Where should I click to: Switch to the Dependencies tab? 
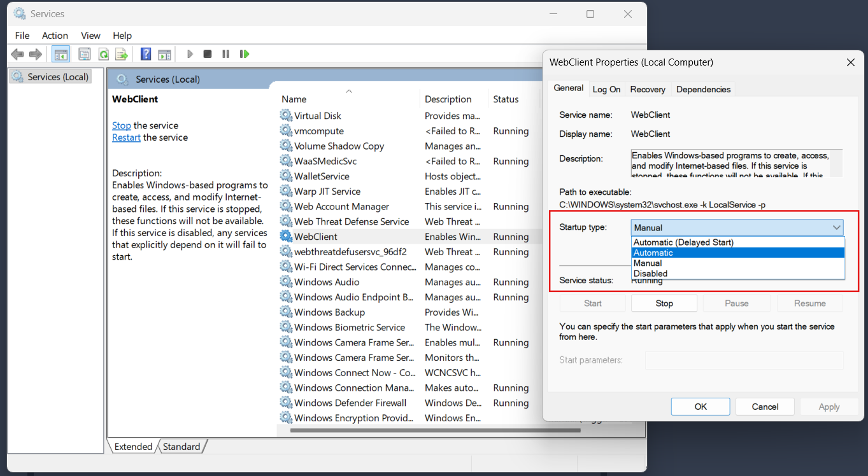tap(703, 90)
